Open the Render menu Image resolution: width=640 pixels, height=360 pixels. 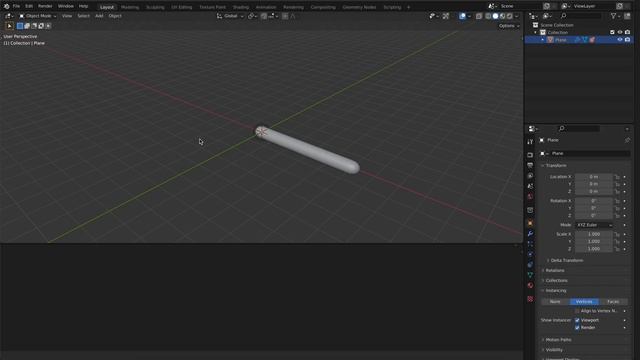click(45, 6)
